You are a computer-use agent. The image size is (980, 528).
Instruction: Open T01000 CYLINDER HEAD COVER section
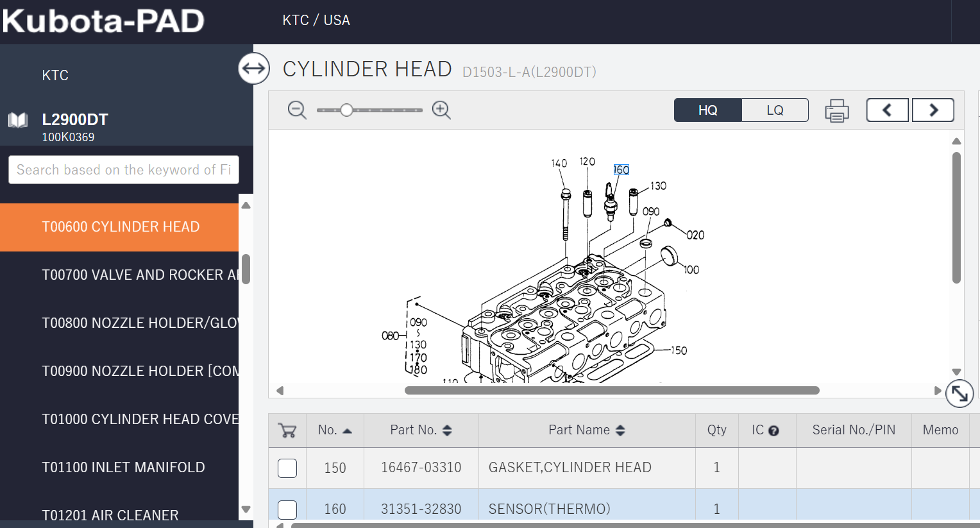119,420
